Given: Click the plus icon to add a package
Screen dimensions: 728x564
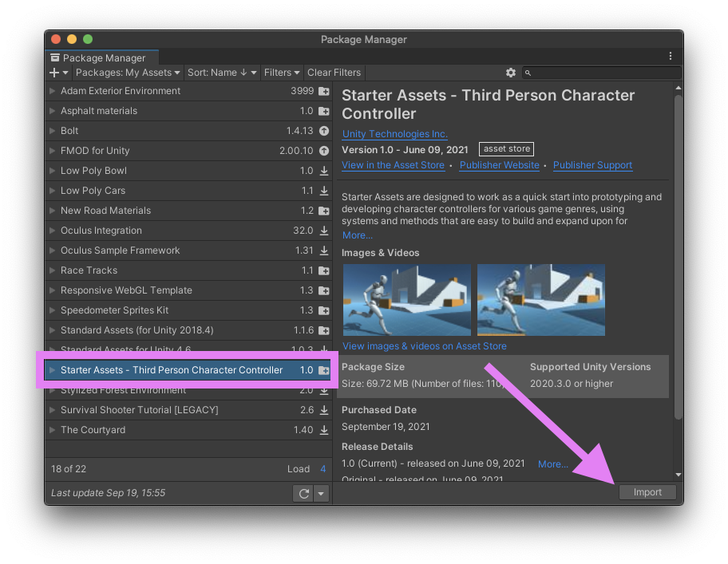Looking at the screenshot, I should (x=55, y=73).
